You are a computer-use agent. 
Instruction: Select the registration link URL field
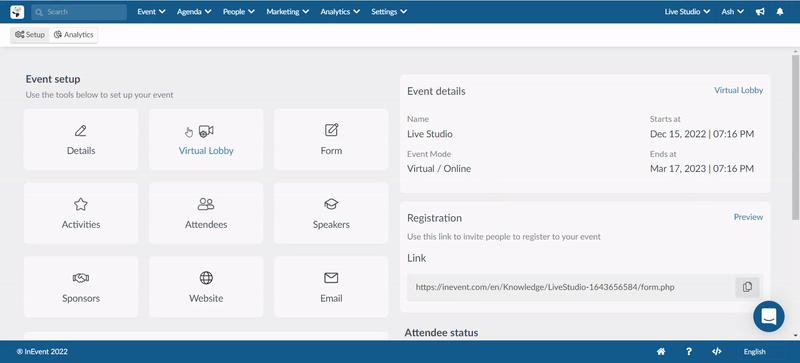pyautogui.click(x=570, y=287)
